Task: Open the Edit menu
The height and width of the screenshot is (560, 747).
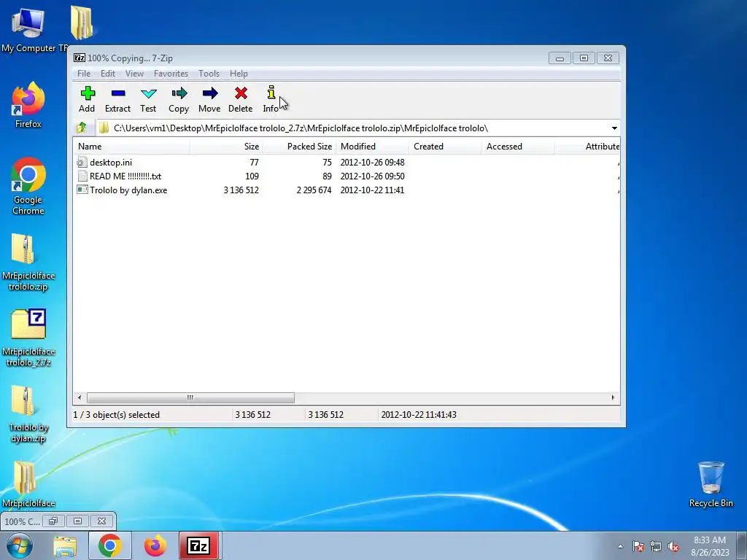Action: [108, 74]
